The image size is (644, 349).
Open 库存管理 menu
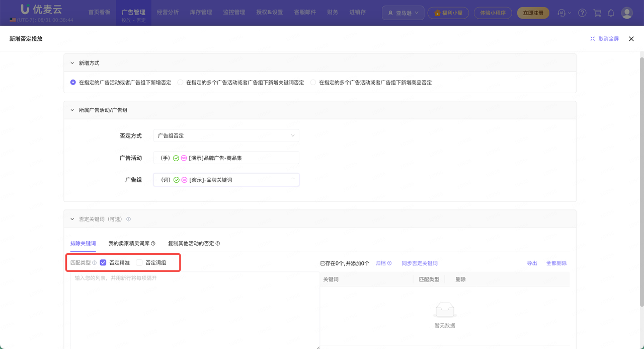[201, 12]
